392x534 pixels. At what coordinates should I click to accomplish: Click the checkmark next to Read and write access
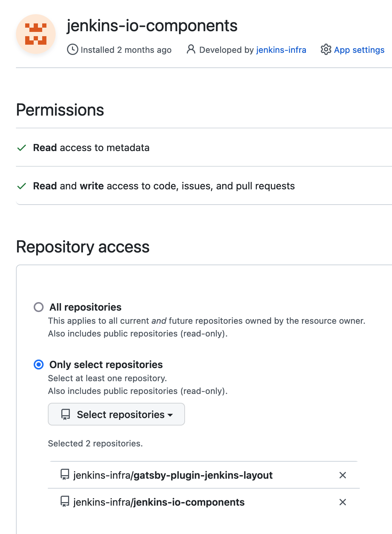pyautogui.click(x=22, y=186)
